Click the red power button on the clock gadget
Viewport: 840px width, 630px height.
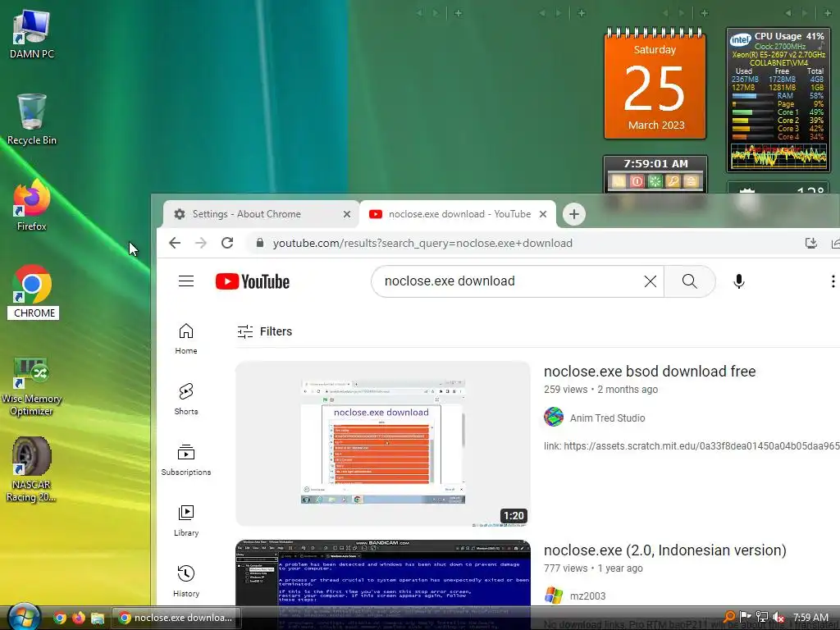[x=637, y=181]
